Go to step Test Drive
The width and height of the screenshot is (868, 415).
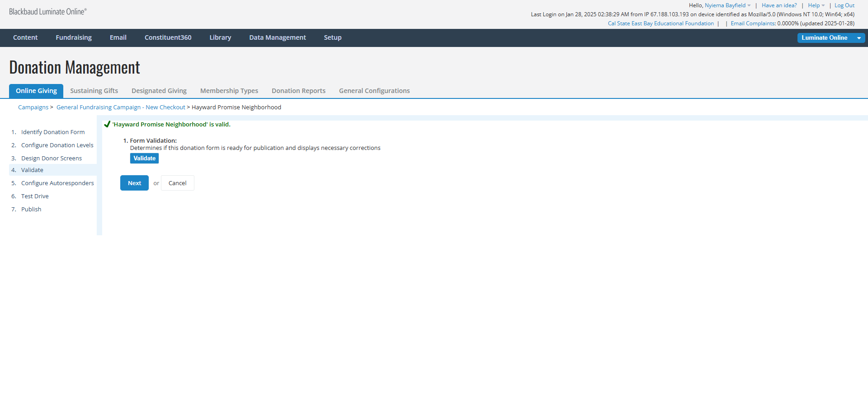35,196
